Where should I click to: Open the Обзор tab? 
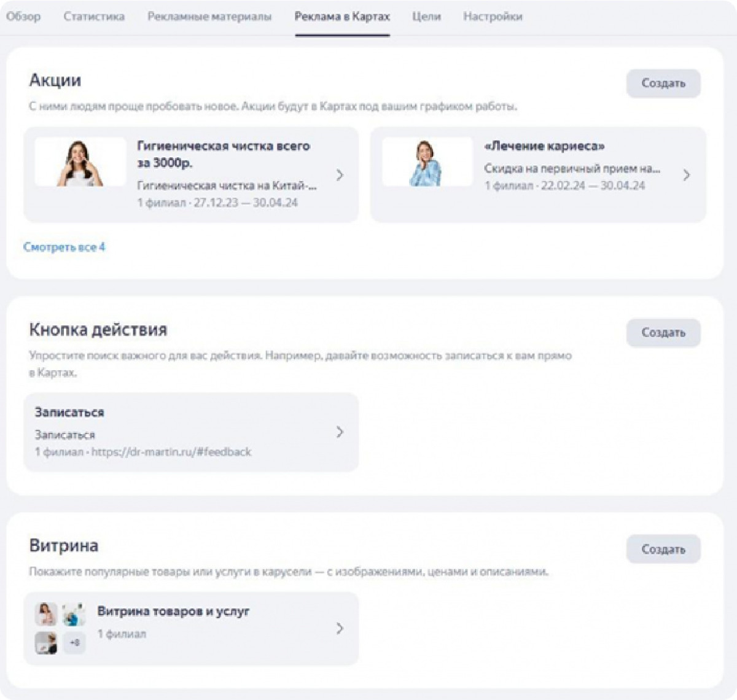[23, 17]
